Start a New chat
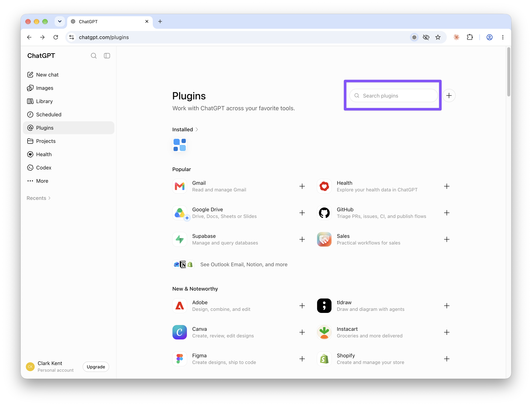This screenshot has height=406, width=532. (68, 75)
